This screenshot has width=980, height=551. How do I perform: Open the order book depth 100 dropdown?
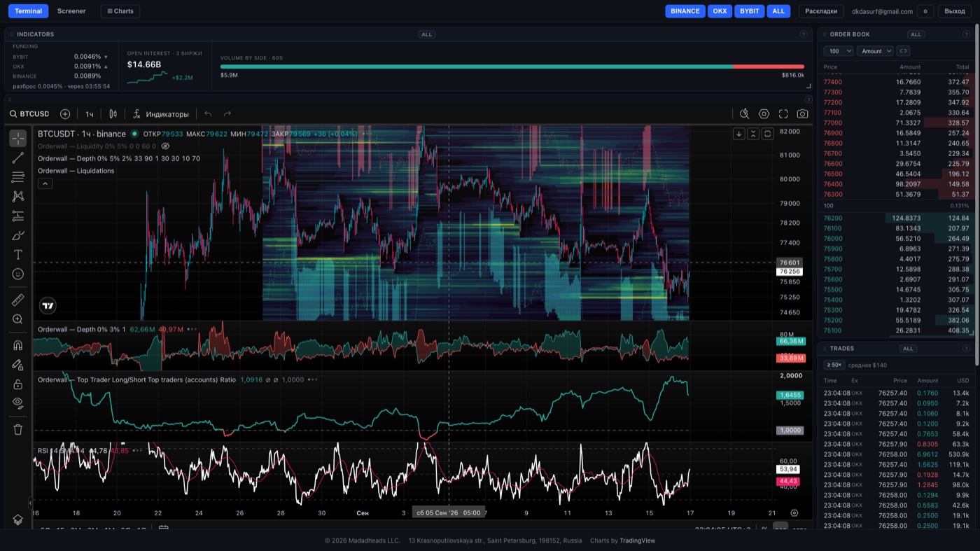(x=839, y=51)
